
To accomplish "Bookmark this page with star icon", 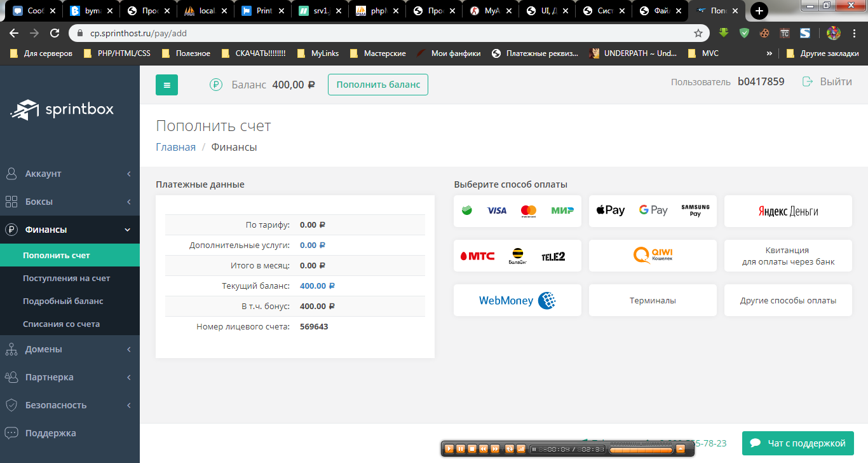I will (x=698, y=33).
